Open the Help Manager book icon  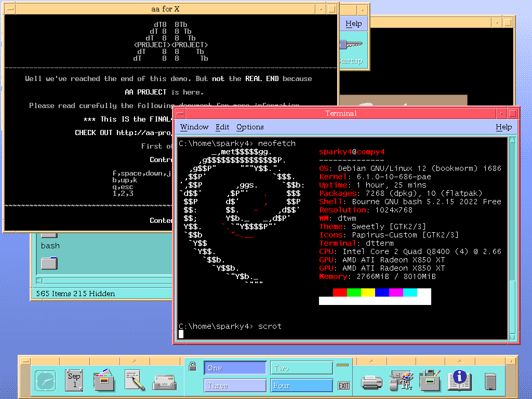460,381
